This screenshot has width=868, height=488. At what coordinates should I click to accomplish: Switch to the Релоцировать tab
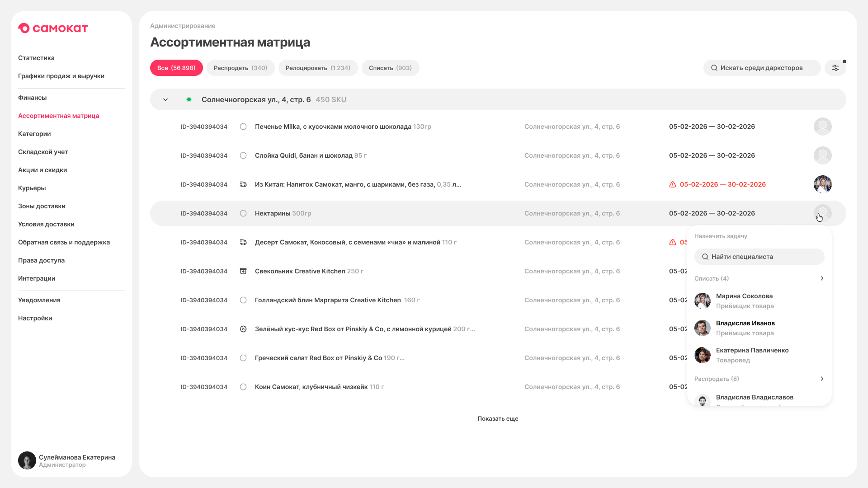pos(318,68)
